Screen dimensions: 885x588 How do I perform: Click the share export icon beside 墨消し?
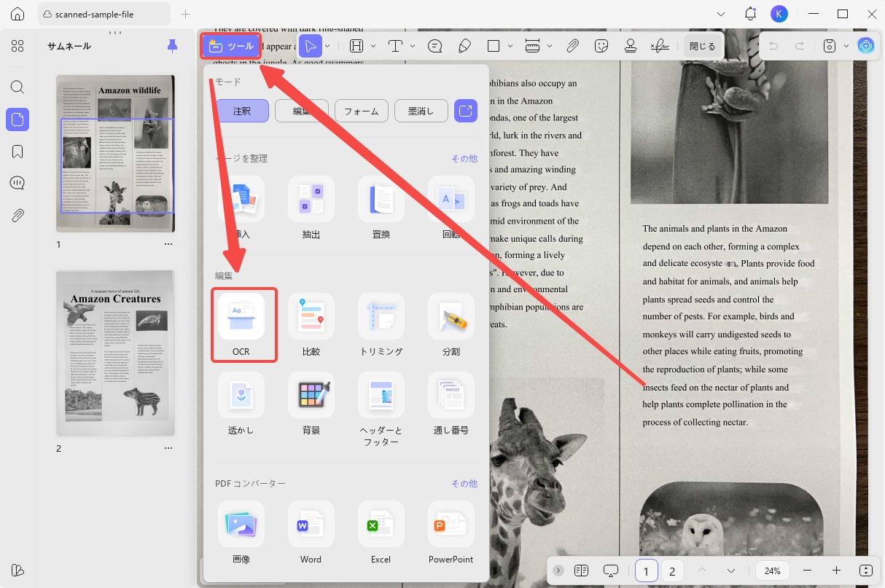[466, 111]
